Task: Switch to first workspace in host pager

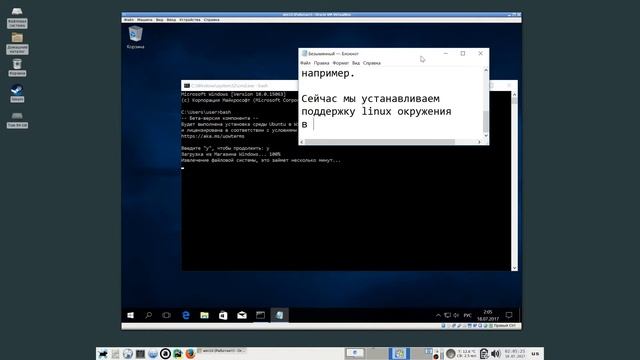Action: coord(355,353)
